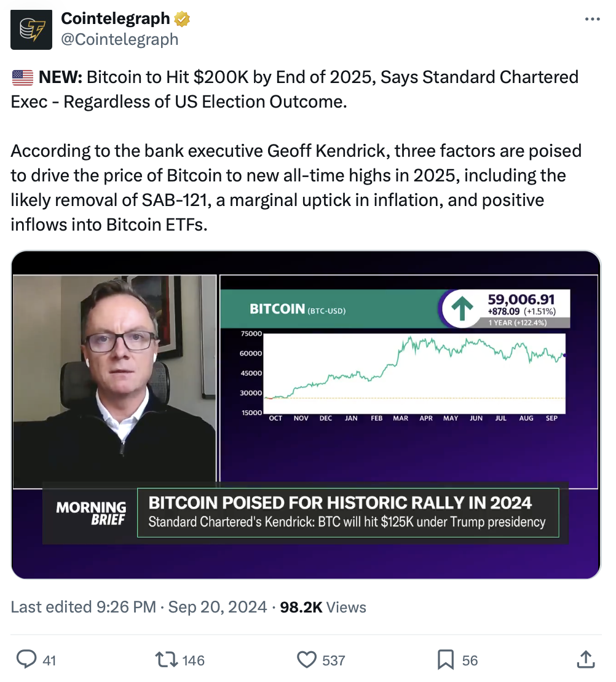
Task: Click the green up arrow price indicator
Action: (462, 308)
